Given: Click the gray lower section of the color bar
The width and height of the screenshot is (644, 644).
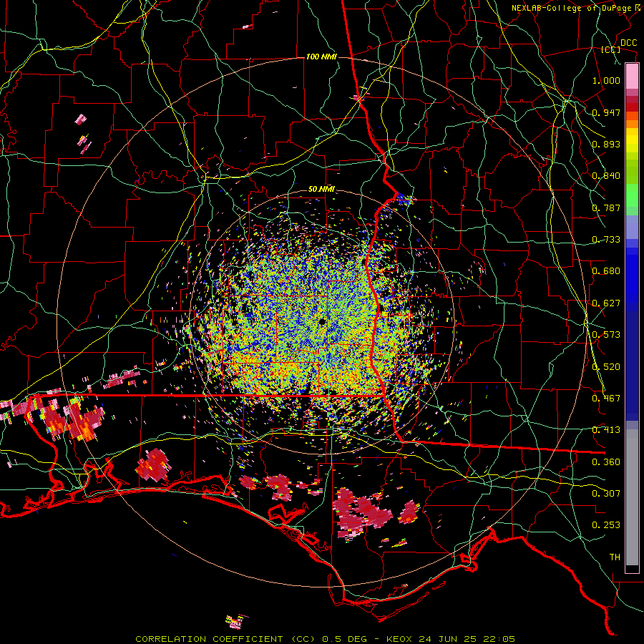Looking at the screenshot, I should tap(632, 497).
